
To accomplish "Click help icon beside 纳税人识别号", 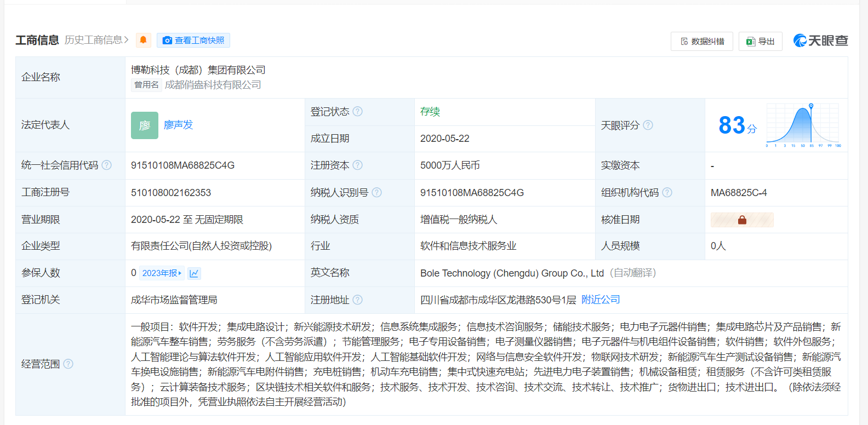I will coord(377,192).
